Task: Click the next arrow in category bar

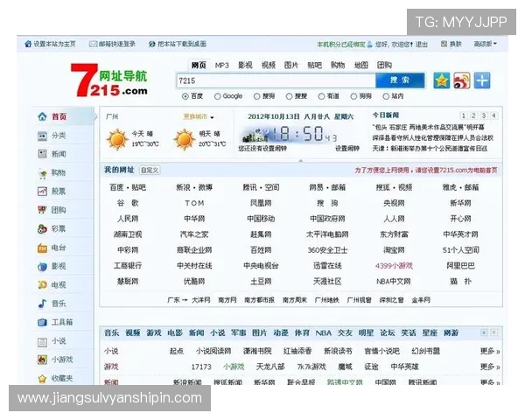Action: point(494,332)
